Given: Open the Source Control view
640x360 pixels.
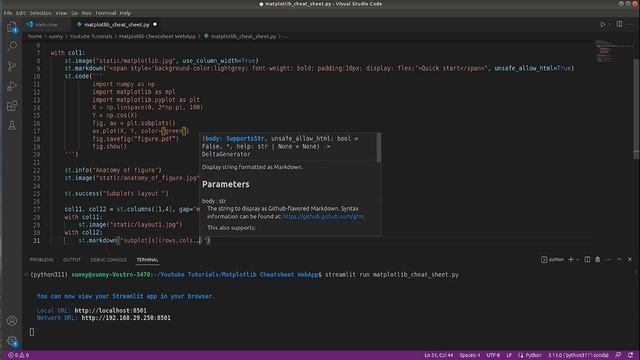Looking at the screenshot, I should point(12,66).
